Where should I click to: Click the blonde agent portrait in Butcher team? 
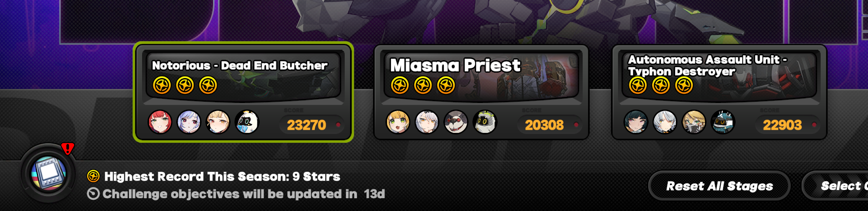tap(218, 122)
